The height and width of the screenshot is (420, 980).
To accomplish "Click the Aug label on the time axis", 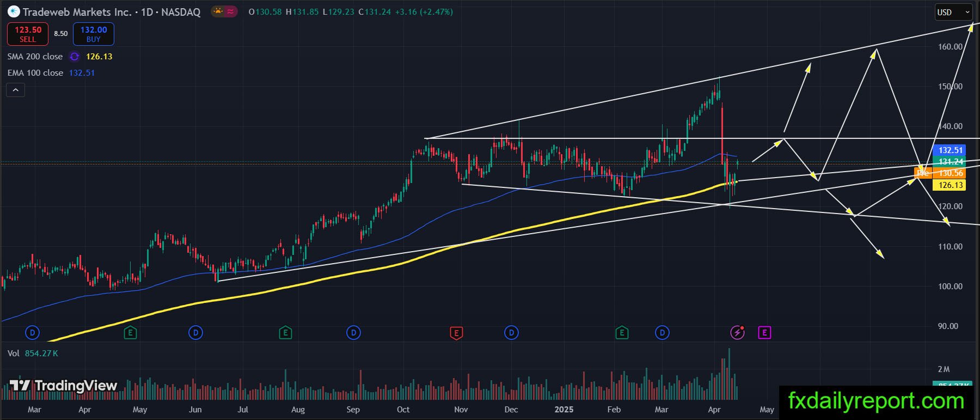I will (298, 410).
